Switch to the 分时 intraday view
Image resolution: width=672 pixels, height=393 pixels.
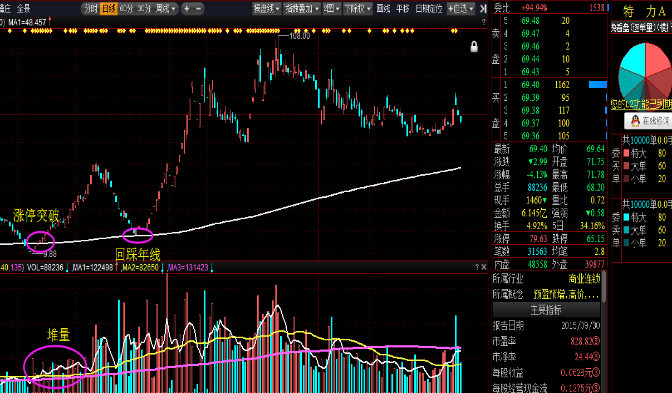pyautogui.click(x=90, y=8)
